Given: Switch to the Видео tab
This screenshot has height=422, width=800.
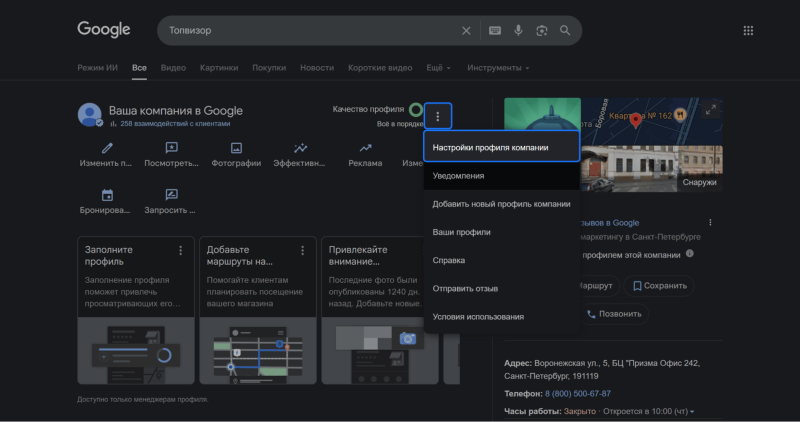Looking at the screenshot, I should coord(173,68).
